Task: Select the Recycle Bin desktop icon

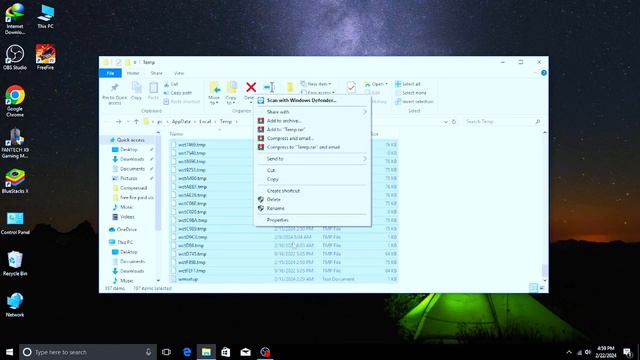Action: (x=15, y=264)
